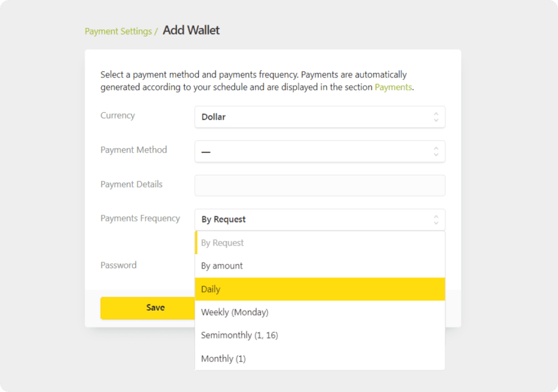The image size is (558, 392).
Task: Click the Dollar value in the Currency box
Action: [213, 117]
